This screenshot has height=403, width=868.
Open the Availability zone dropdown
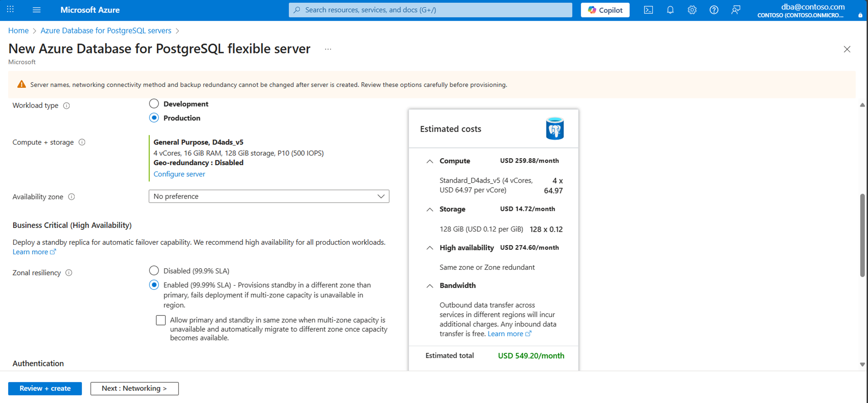pos(269,196)
